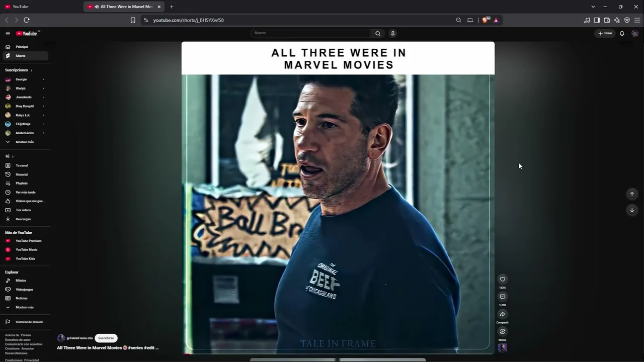Toggle the browser sidebar panel
The width and height of the screenshot is (644, 362).
[x=597, y=20]
